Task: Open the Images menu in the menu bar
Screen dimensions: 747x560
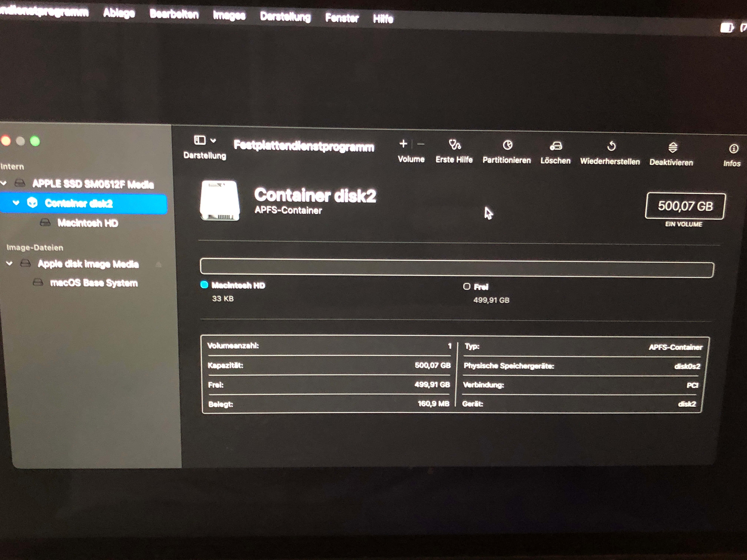Action: (229, 16)
